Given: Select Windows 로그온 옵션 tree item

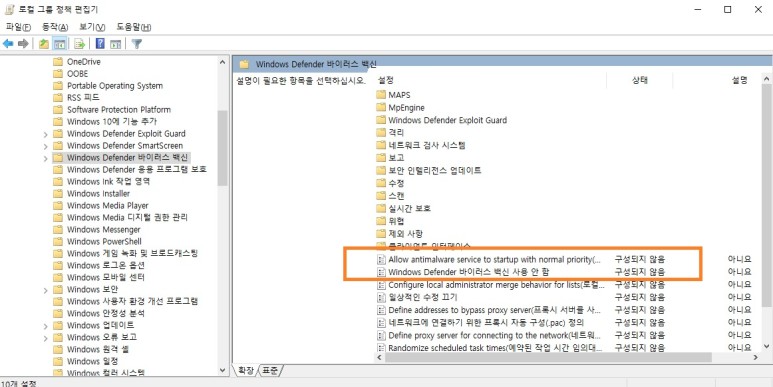Looking at the screenshot, I should [x=105, y=265].
